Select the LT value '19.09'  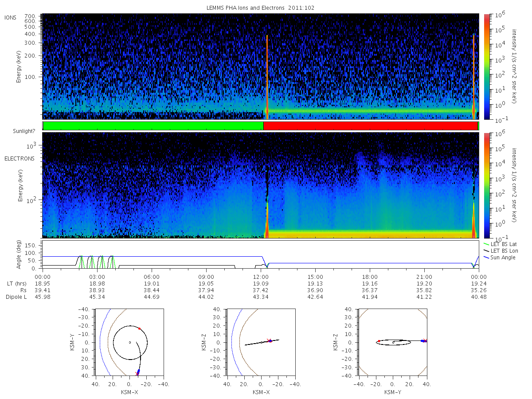point(261,283)
